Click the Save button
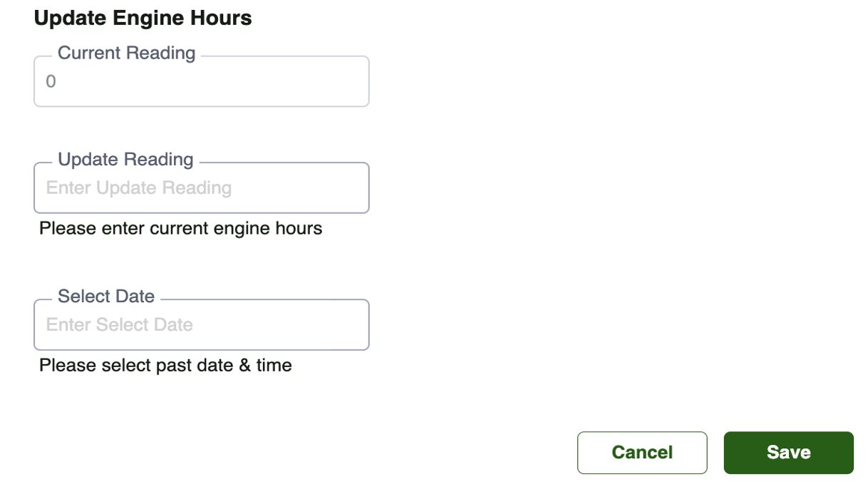Viewport: 868px width, 489px height. [788, 453]
